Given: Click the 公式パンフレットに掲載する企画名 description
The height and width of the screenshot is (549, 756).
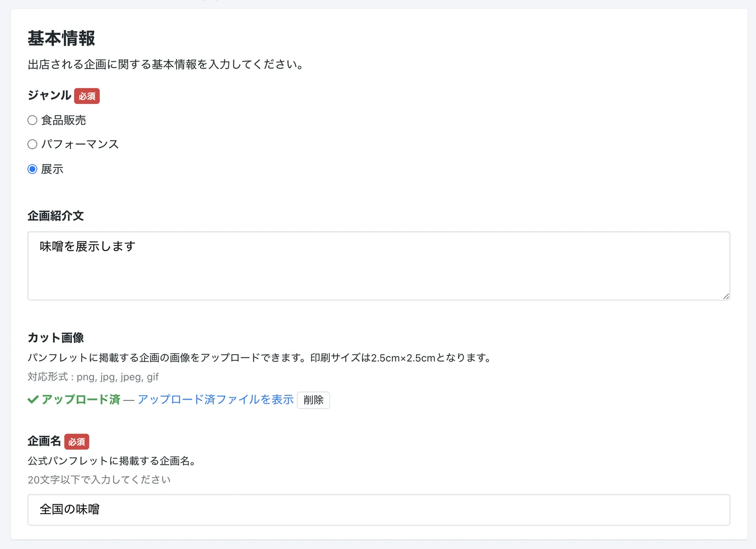Looking at the screenshot, I should click(x=112, y=461).
